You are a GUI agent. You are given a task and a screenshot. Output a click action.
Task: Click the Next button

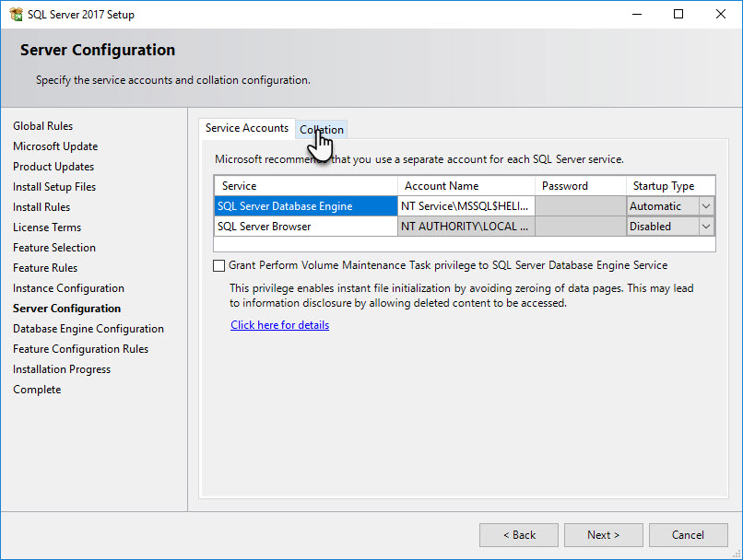(x=603, y=535)
